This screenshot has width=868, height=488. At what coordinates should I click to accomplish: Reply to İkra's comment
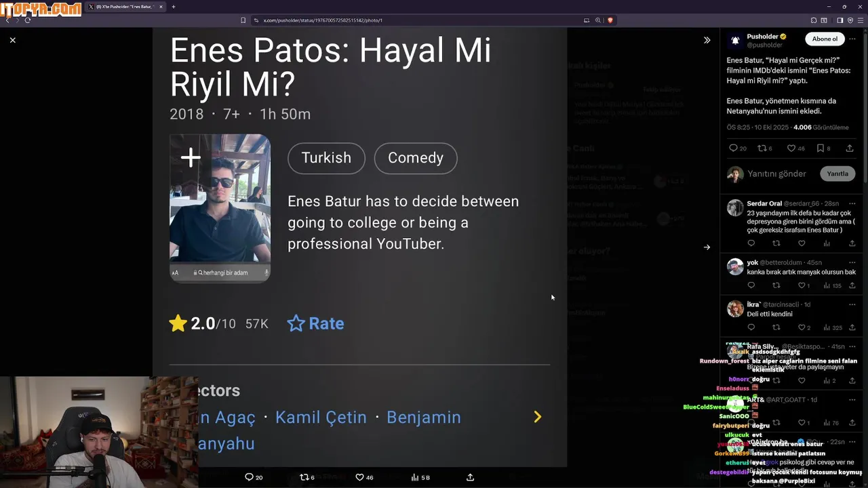coord(751,327)
